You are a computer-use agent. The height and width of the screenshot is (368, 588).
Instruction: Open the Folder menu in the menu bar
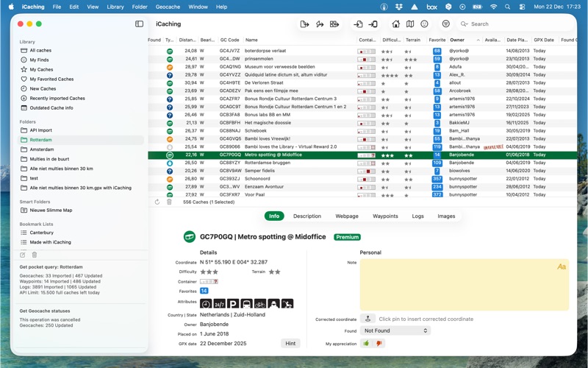[x=140, y=7]
